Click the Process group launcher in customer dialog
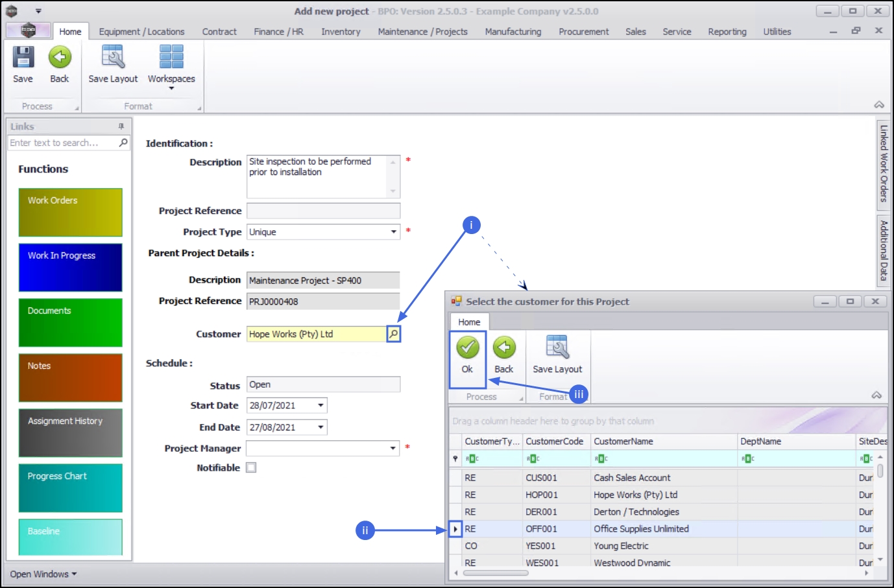This screenshot has height=588, width=894. [520, 399]
